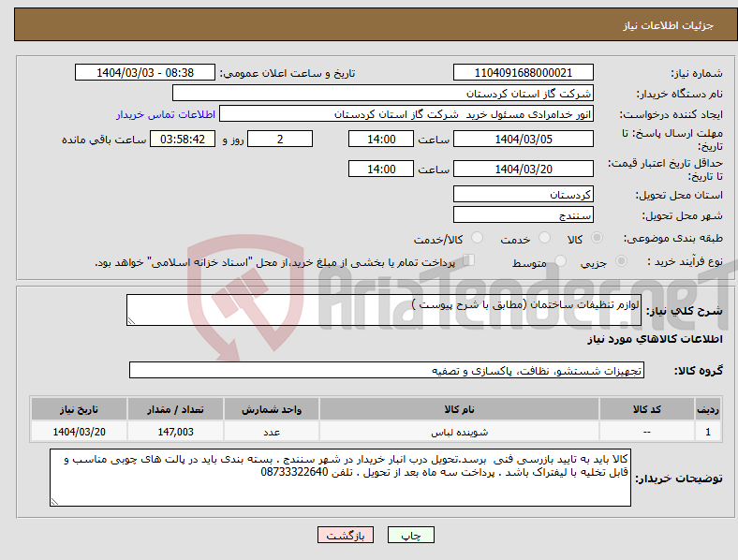Click the response deadline date 1404/03/05

(523, 140)
